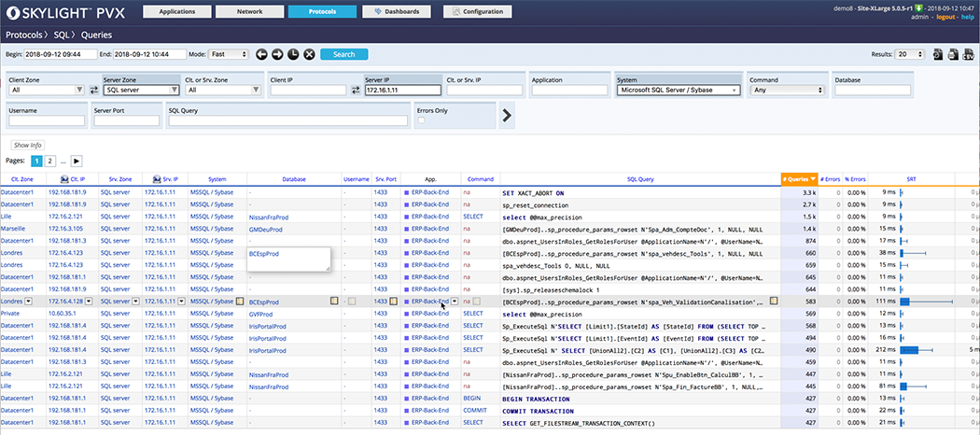Open the Command dropdown set to Any
Viewport: 980px width, 435px height.
tap(788, 90)
